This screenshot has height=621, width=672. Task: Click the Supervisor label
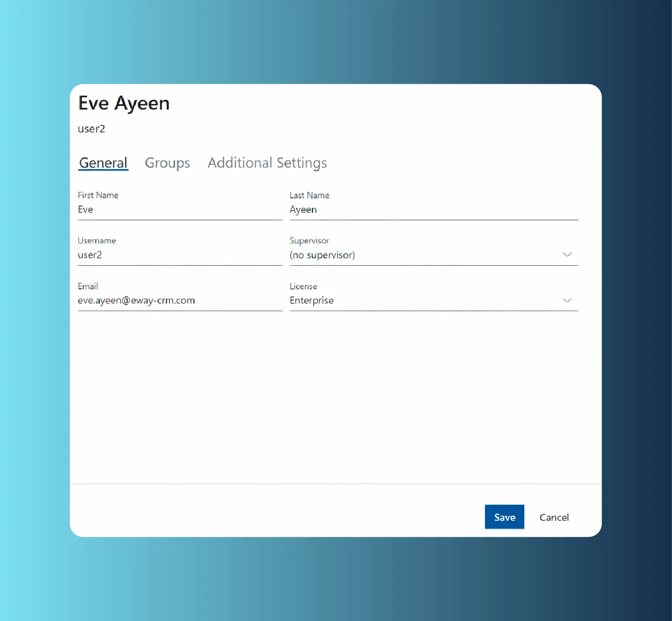pyautogui.click(x=309, y=240)
